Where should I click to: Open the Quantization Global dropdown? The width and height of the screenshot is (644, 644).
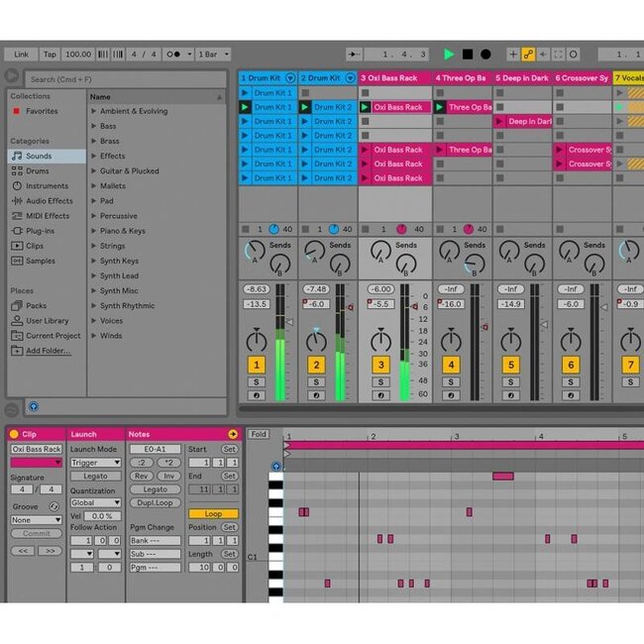coord(96,502)
